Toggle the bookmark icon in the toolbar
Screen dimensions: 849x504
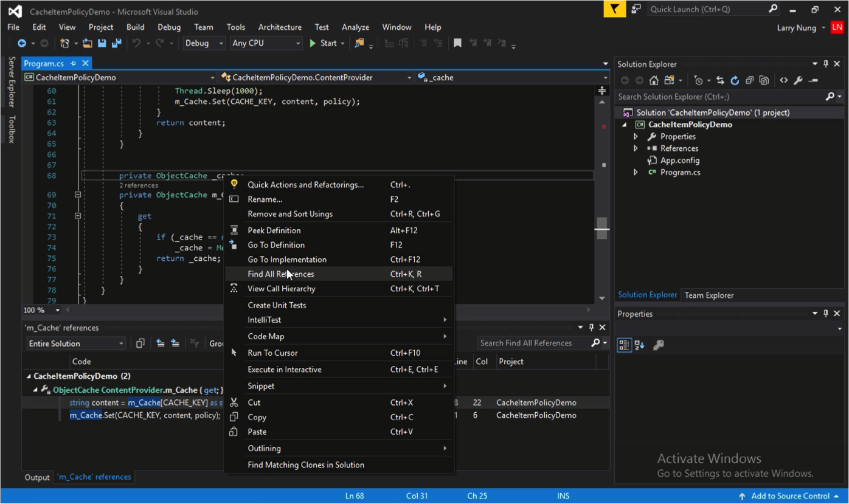pos(457,43)
